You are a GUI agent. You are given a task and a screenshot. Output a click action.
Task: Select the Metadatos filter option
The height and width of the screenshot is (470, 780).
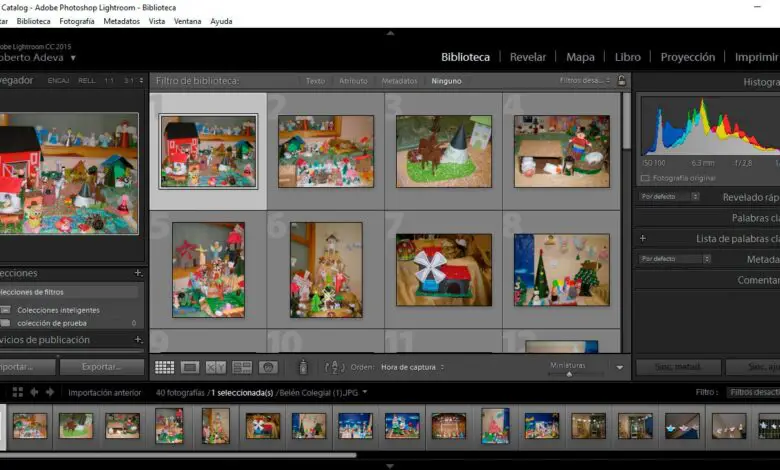click(x=399, y=81)
